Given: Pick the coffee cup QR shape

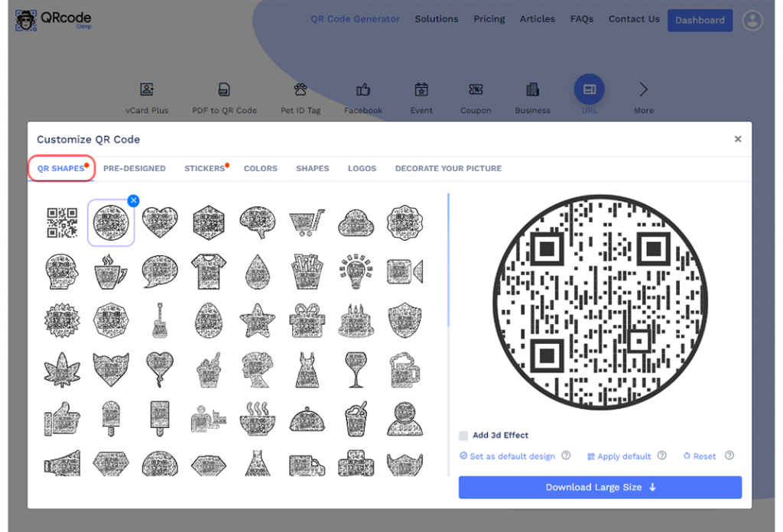Looking at the screenshot, I should (x=111, y=271).
